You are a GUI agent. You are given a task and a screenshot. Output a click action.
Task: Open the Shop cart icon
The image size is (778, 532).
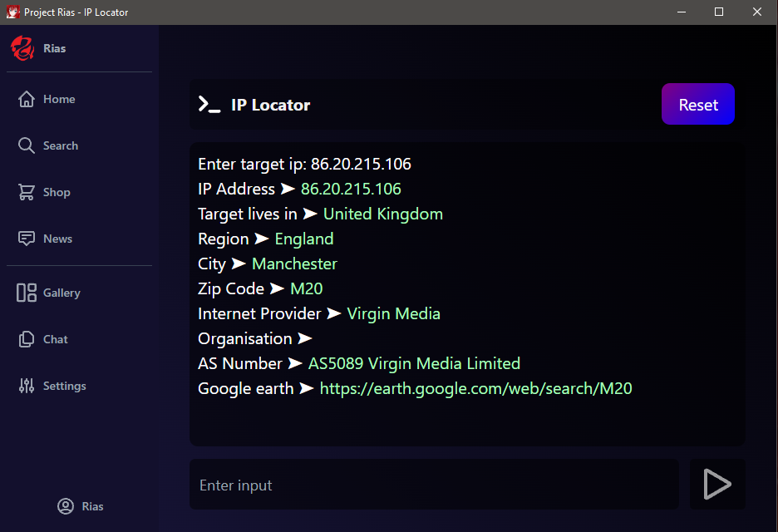[x=27, y=192]
